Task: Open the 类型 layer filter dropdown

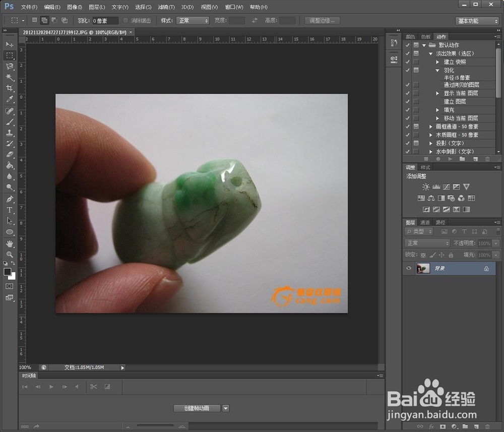Action: point(419,231)
